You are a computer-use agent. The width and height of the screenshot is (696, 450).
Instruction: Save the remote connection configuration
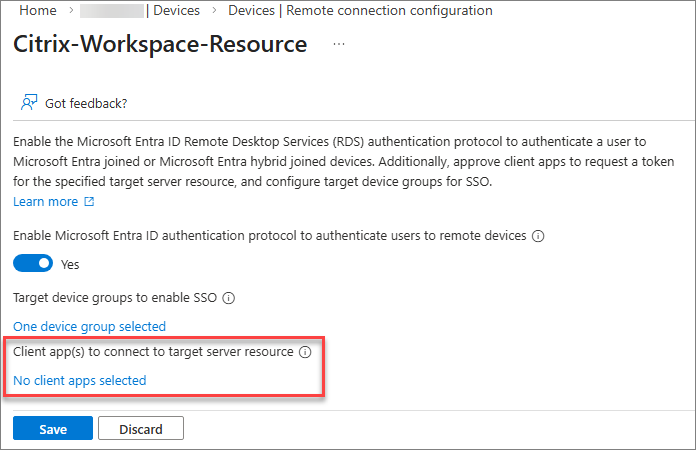53,429
